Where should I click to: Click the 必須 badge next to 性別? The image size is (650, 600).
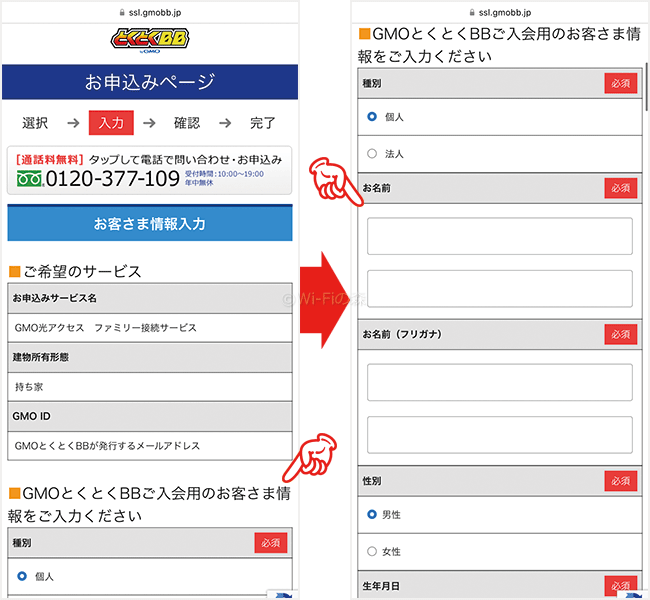(x=621, y=481)
